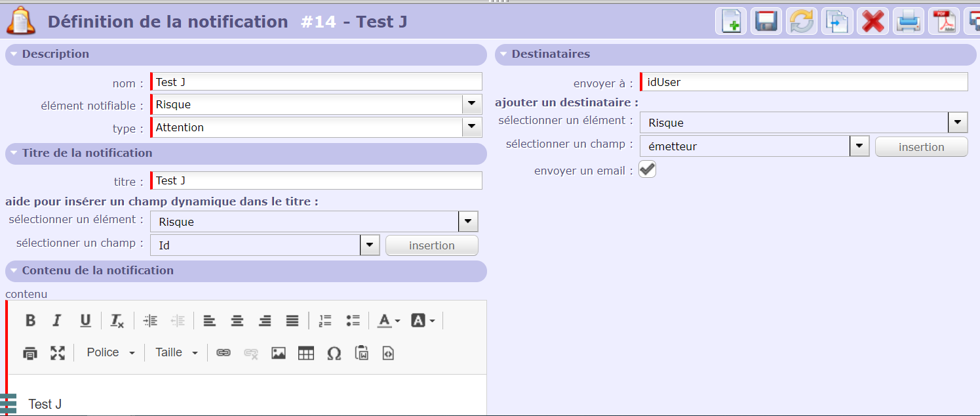Click the insertion button next to the Id field
The height and width of the screenshot is (416, 980).
pyautogui.click(x=431, y=245)
